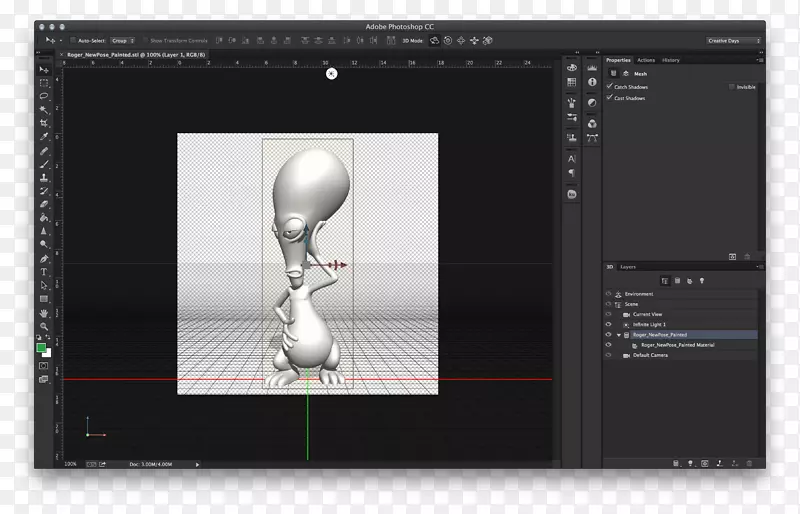Open the Info panel icon
Screen dimensions: 800x514
click(592, 82)
